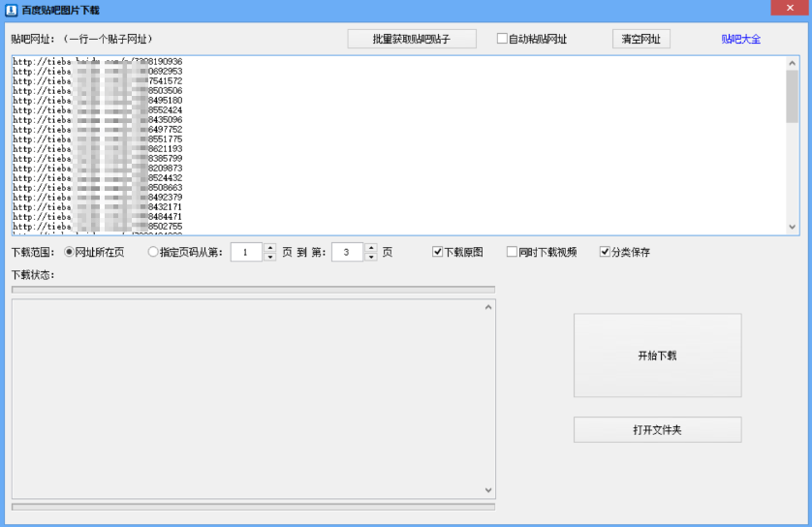Click start page number field showing 1
Viewport: 812px width, 527px height.
pyautogui.click(x=246, y=252)
